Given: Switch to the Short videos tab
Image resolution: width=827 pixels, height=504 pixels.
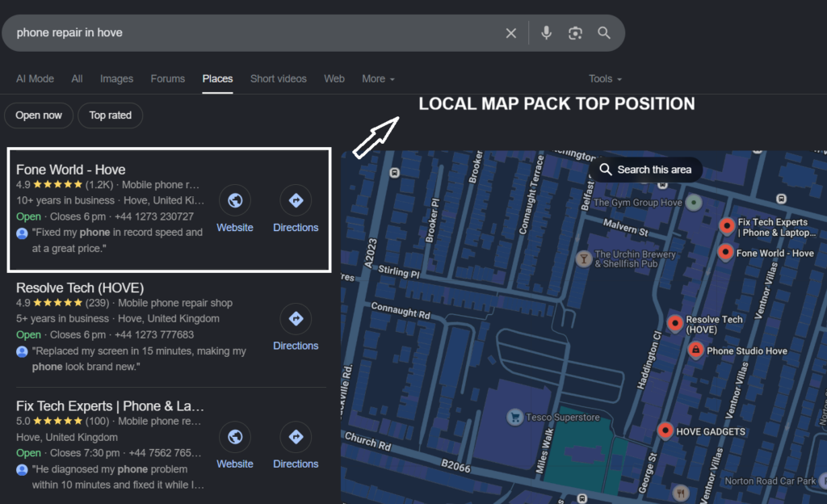Looking at the screenshot, I should coord(278,78).
